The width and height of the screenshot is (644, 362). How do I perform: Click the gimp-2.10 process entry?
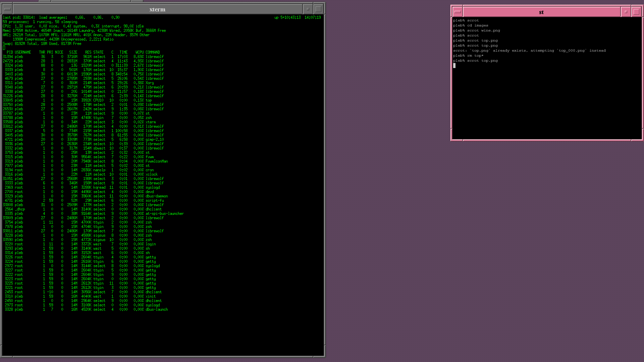[155, 139]
